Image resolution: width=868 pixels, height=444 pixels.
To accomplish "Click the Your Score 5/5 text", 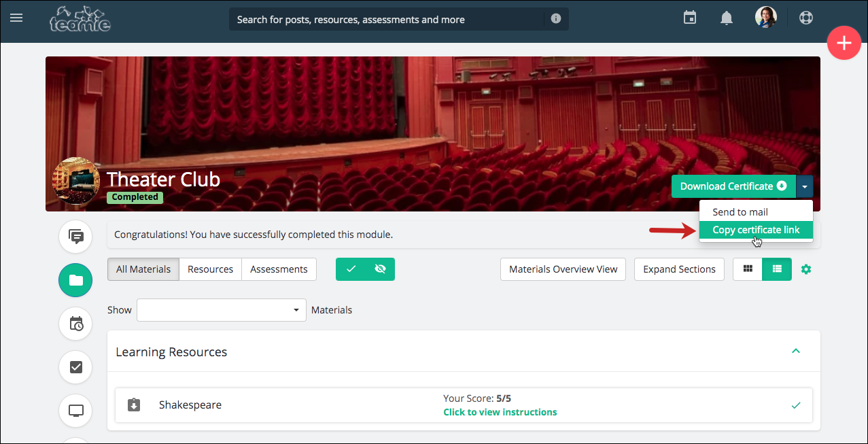I will 477,399.
